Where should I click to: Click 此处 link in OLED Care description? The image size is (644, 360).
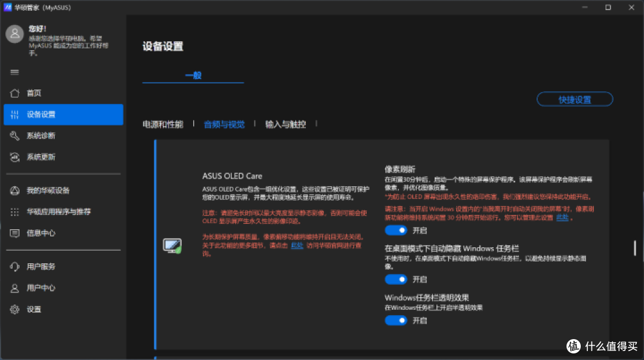[x=297, y=245]
